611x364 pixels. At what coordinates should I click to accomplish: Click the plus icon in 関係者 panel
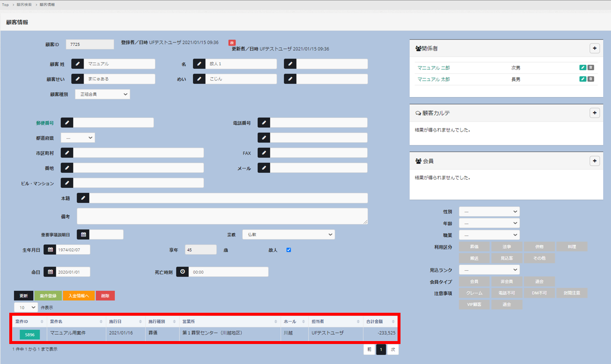pyautogui.click(x=594, y=48)
